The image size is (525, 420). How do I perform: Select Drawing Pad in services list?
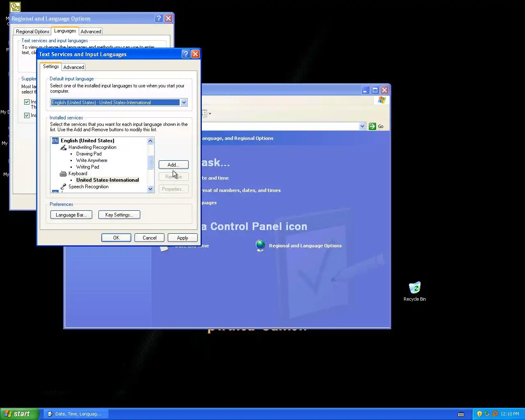(x=89, y=154)
